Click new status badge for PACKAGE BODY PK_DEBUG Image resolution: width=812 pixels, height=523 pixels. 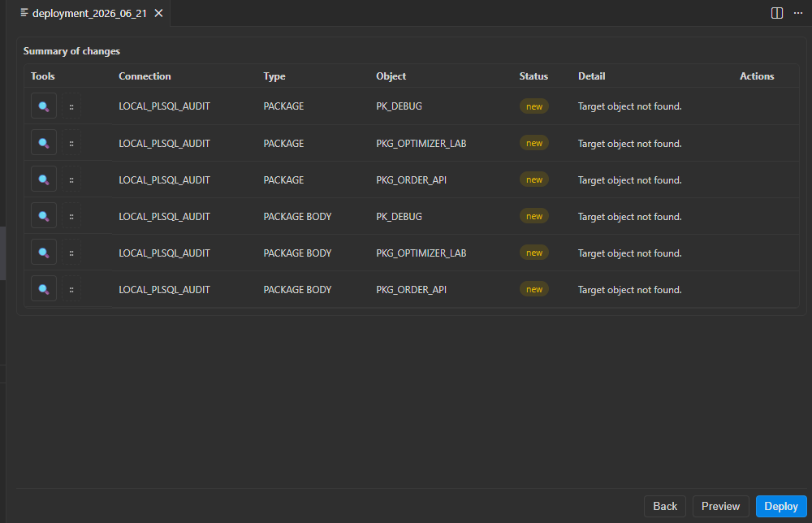pos(534,216)
